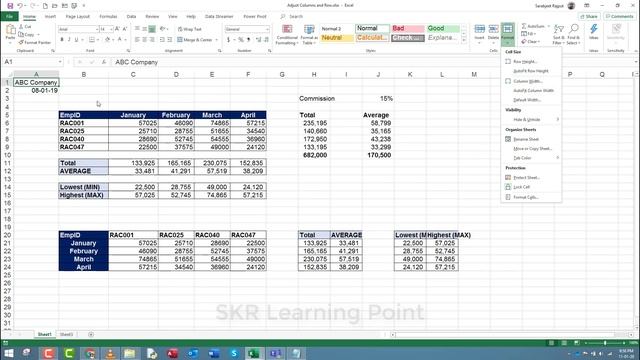Click the new sheet plus icon

click(91, 334)
